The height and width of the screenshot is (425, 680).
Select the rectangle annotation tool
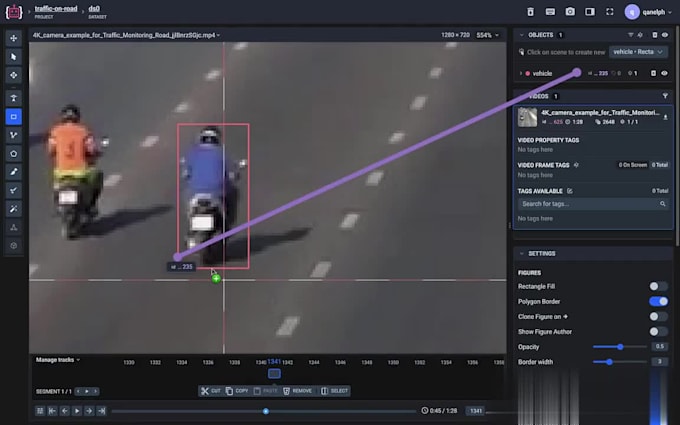(x=14, y=116)
